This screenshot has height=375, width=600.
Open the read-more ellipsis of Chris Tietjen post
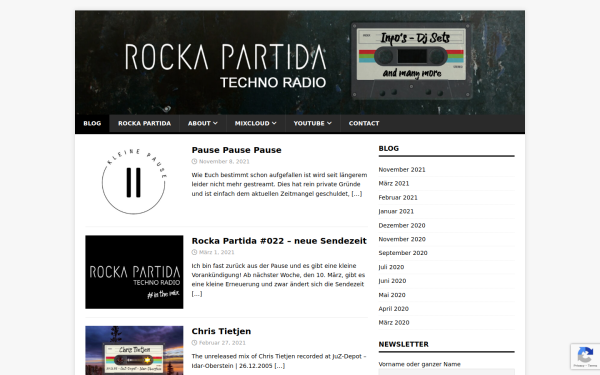pyautogui.click(x=280, y=366)
